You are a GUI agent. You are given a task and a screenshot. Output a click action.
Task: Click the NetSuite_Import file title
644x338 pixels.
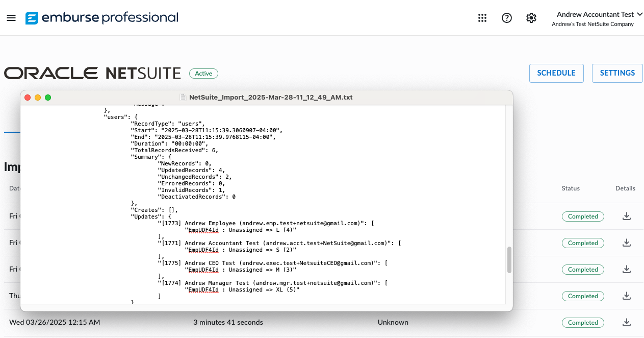pos(271,98)
